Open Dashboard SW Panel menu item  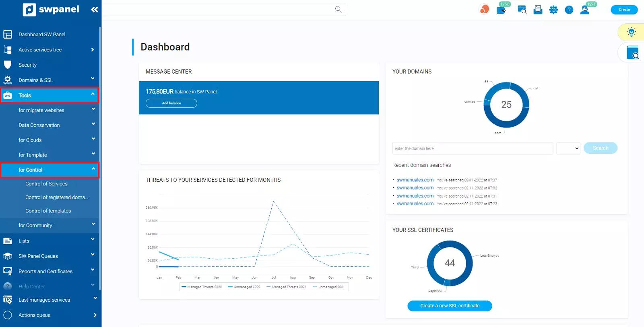[x=42, y=35]
